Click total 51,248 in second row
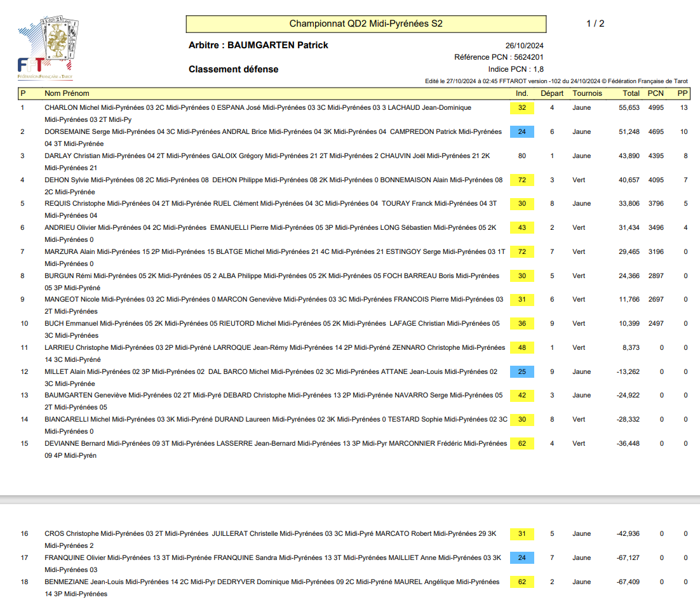Viewport: 700px width, 600px height. (629, 131)
